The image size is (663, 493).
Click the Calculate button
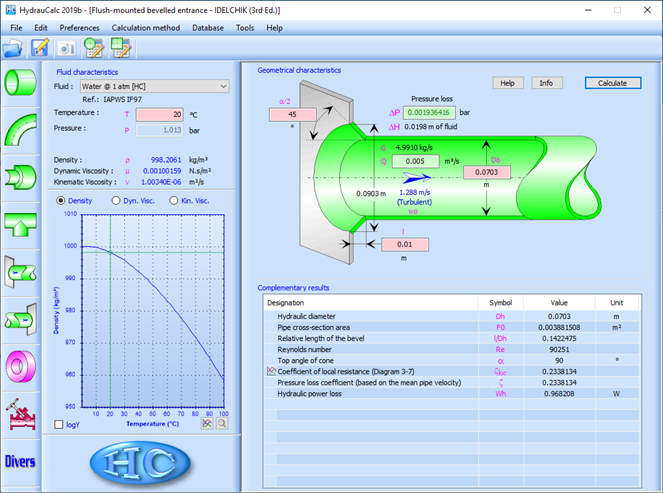coord(613,83)
